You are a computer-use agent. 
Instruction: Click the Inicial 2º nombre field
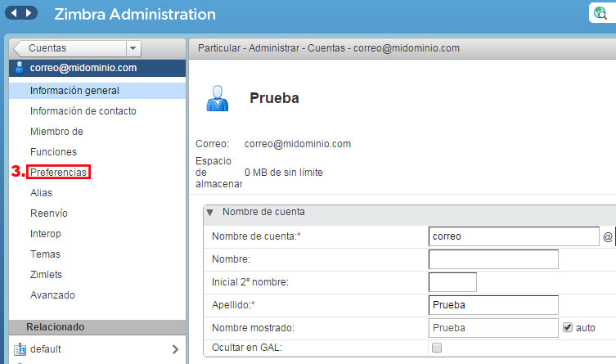click(x=452, y=282)
